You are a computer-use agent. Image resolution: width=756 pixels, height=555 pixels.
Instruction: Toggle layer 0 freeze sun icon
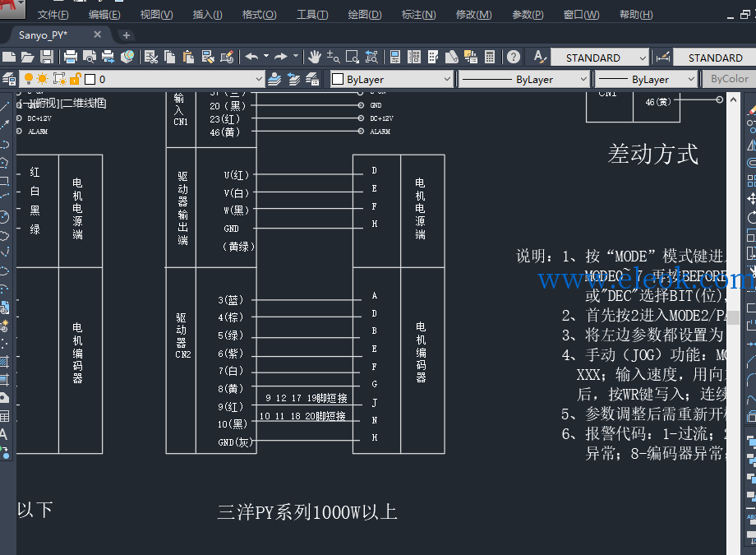[43, 79]
